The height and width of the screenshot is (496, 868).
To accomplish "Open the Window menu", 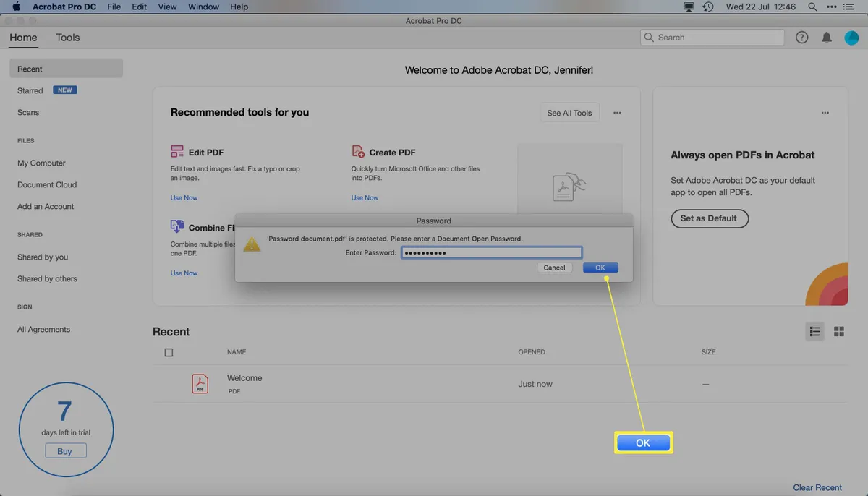I will pyautogui.click(x=203, y=7).
